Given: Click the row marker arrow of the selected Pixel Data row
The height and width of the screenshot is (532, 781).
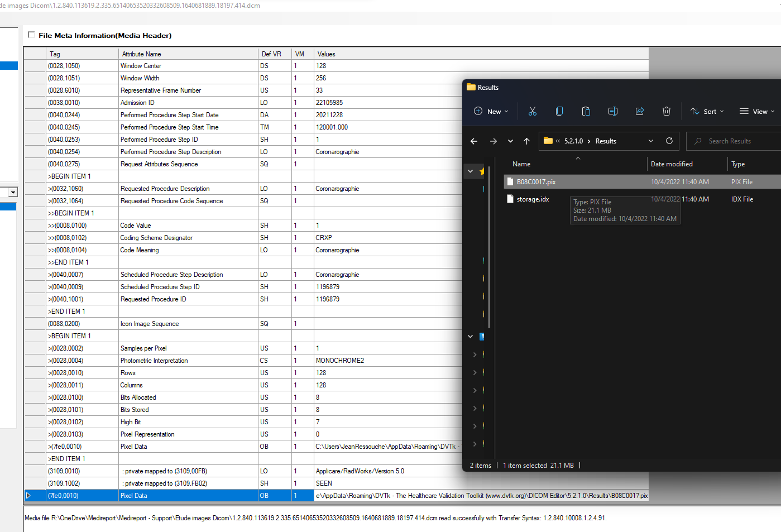Looking at the screenshot, I should tap(28, 495).
